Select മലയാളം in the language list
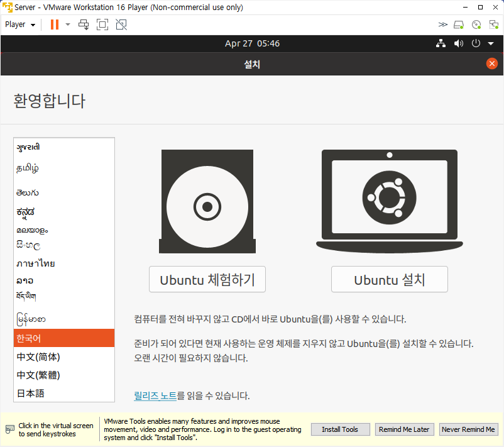Viewport: 504px width, 447px height. pyautogui.click(x=64, y=230)
